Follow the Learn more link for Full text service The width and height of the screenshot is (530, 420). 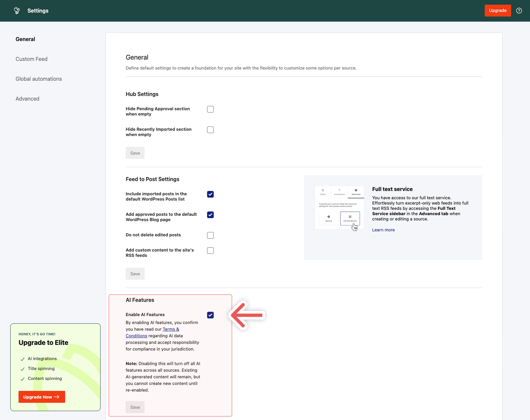coord(383,230)
